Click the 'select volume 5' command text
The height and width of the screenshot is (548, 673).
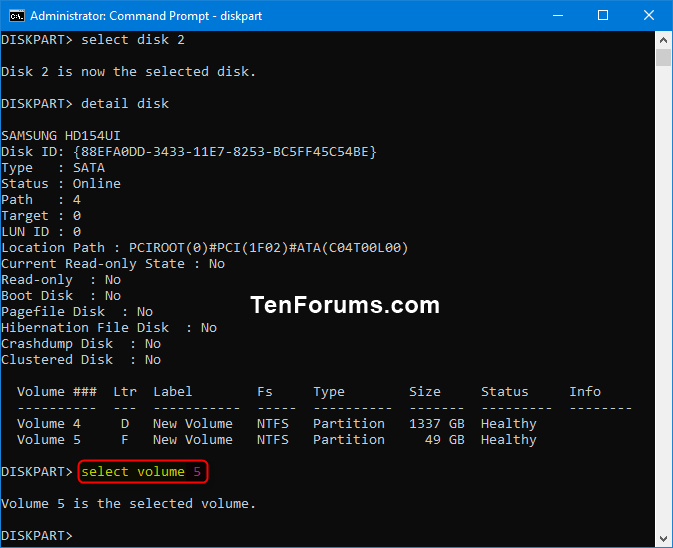tap(141, 472)
